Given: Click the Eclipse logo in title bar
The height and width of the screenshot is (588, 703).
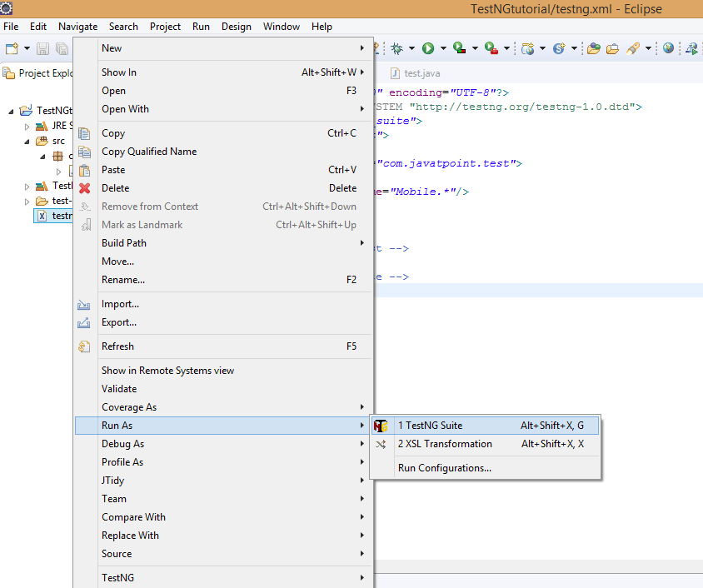Looking at the screenshot, I should 7,8.
